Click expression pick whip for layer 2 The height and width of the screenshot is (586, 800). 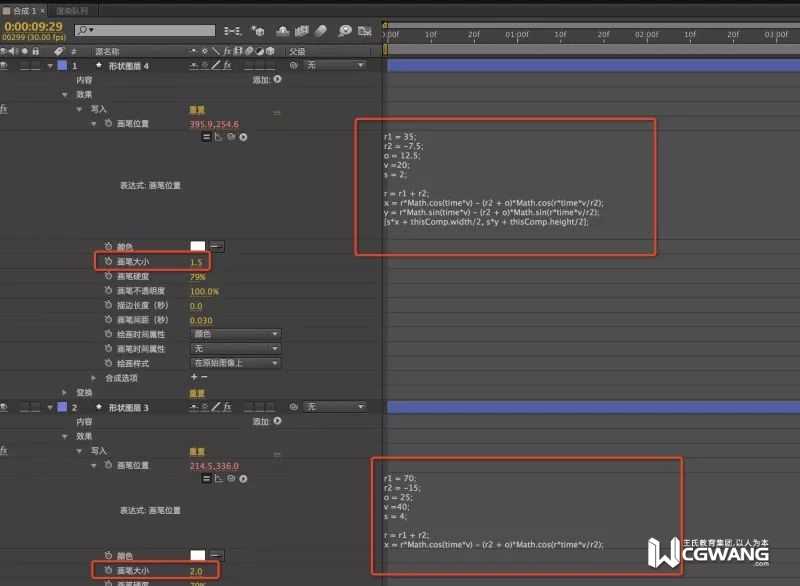[x=231, y=478]
